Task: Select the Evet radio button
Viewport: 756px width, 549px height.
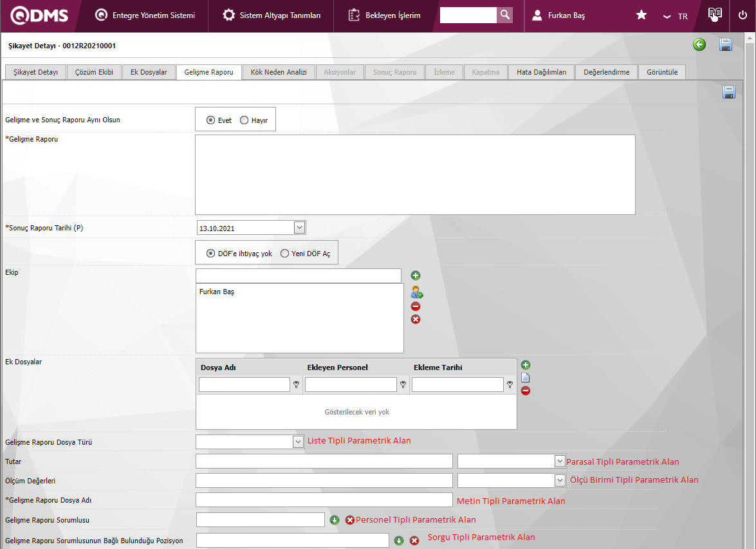Action: pos(211,120)
